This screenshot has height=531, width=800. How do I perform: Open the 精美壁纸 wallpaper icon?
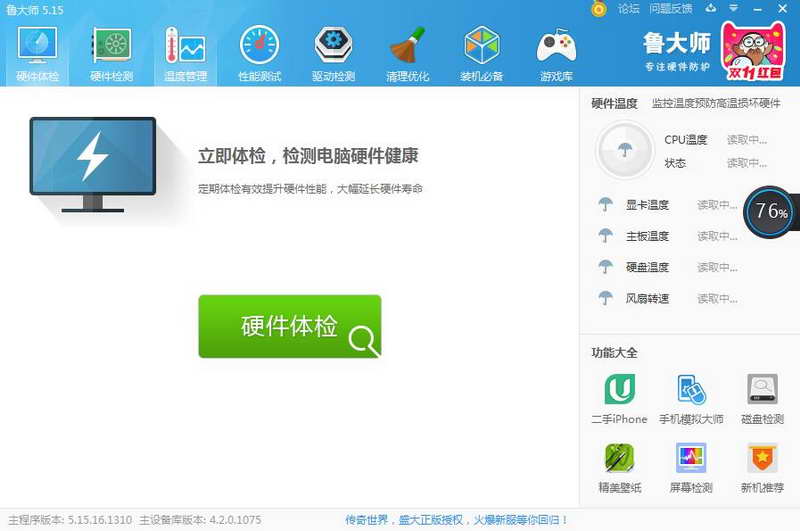pos(619,458)
